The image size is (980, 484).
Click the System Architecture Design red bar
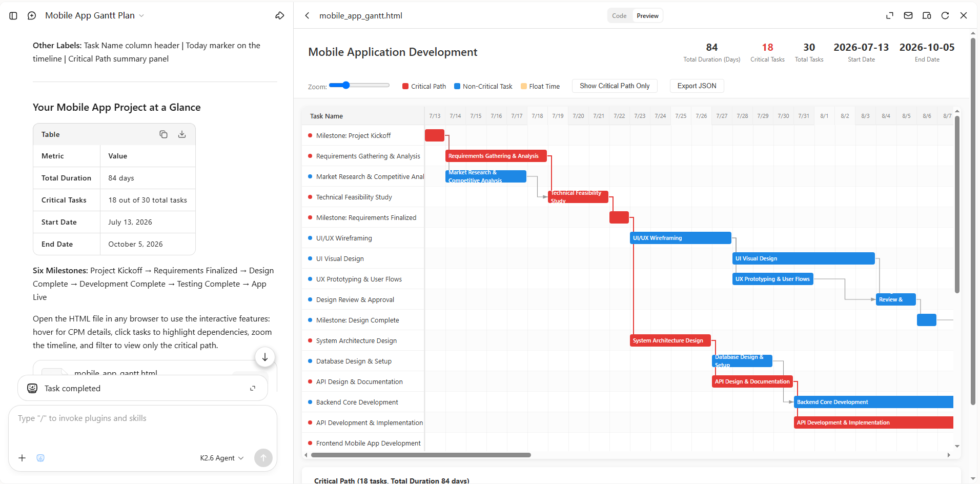(x=670, y=340)
